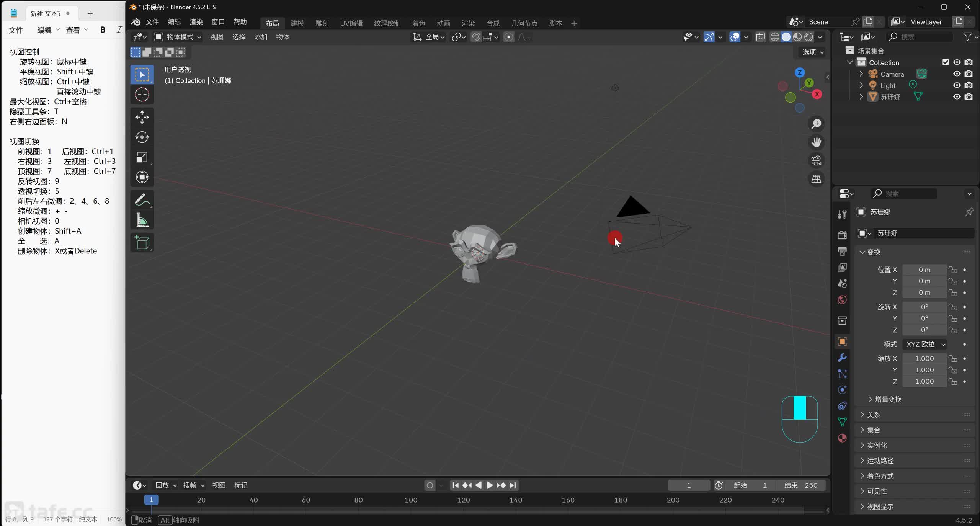980x526 pixels.
Task: Open the 添加 menu in viewport header
Action: [x=260, y=37]
